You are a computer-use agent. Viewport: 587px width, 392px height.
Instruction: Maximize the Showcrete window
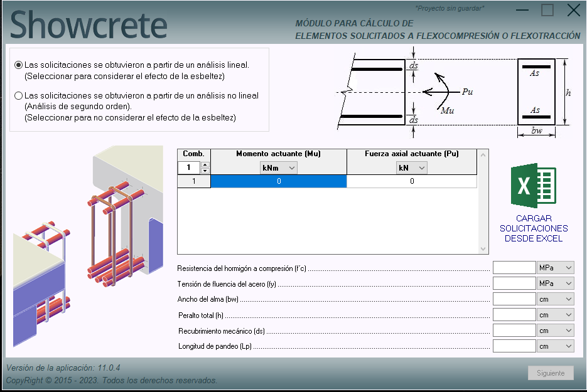pos(547,10)
